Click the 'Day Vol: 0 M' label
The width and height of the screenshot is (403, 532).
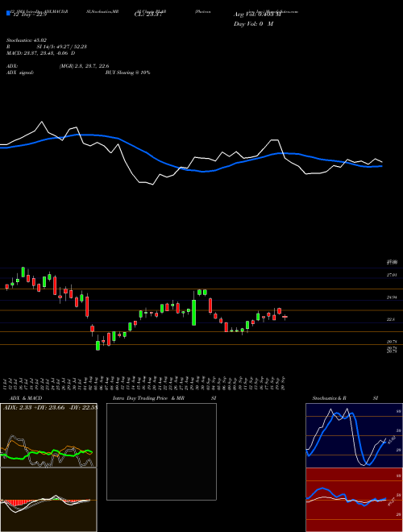tap(253, 24)
